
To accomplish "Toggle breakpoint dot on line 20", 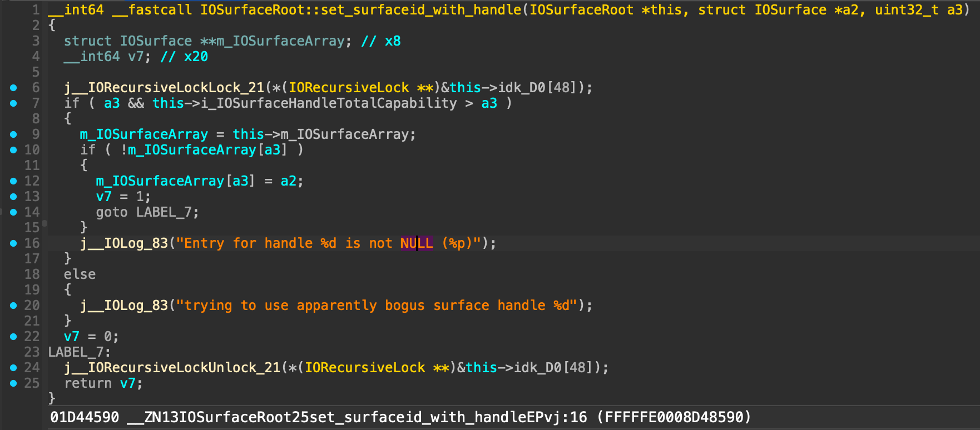I will tap(13, 306).
